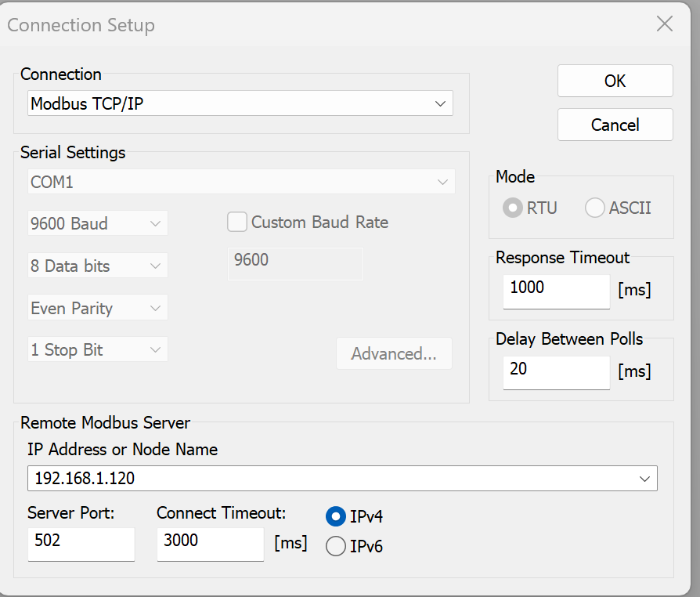700x597 pixels.
Task: Click the Response Timeout input field
Action: pyautogui.click(x=556, y=290)
